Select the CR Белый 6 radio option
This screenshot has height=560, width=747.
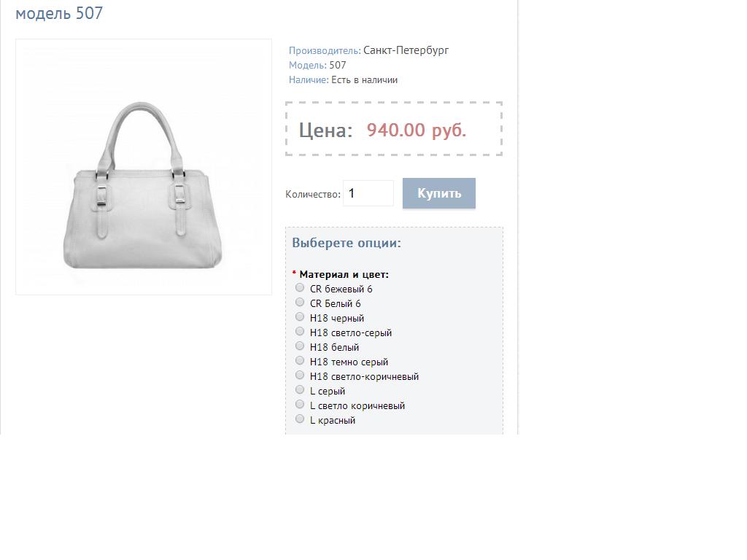pos(300,303)
